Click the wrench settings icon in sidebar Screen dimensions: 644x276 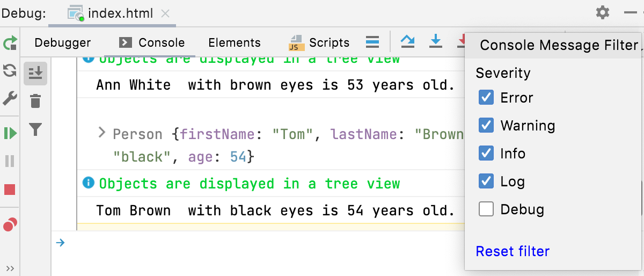click(x=10, y=99)
